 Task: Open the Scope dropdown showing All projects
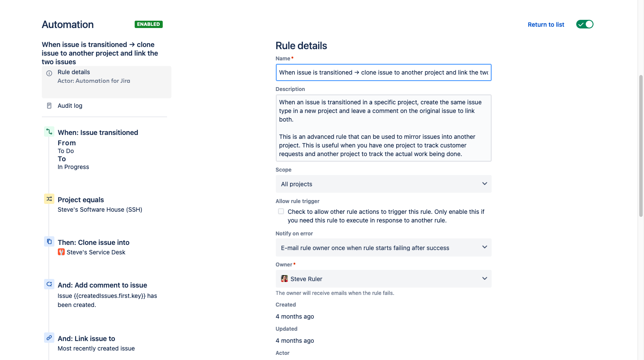(383, 184)
